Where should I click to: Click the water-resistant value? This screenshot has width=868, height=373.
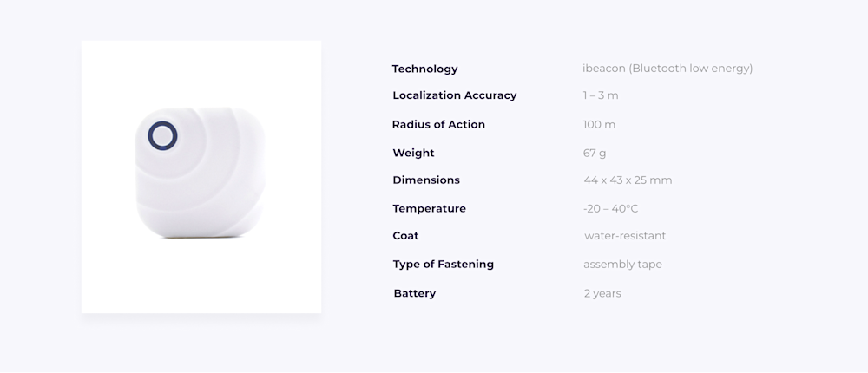[625, 236]
